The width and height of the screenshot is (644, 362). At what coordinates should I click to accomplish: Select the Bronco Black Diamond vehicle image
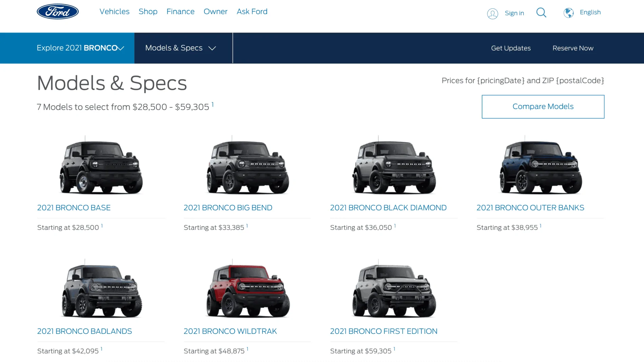(x=394, y=165)
